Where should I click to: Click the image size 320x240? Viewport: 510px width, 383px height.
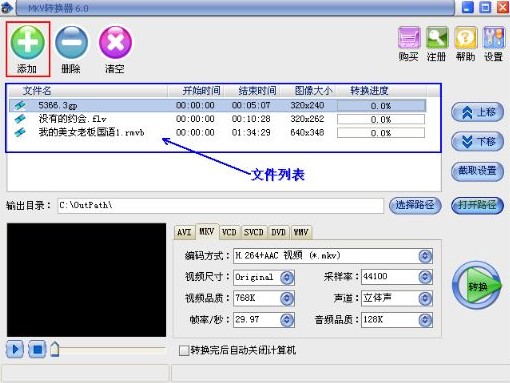point(307,106)
